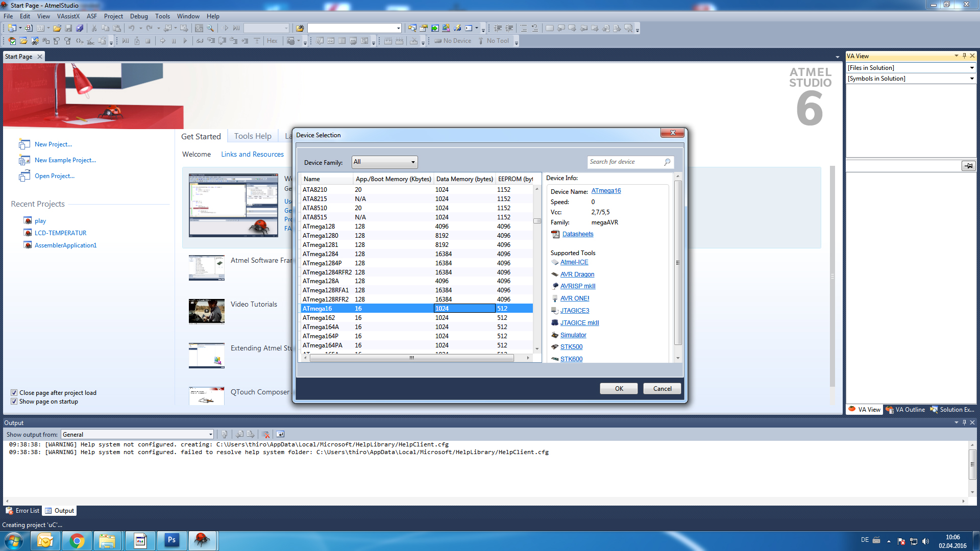Click the Clear All output icon
The width and height of the screenshot is (980, 551).
point(265,434)
